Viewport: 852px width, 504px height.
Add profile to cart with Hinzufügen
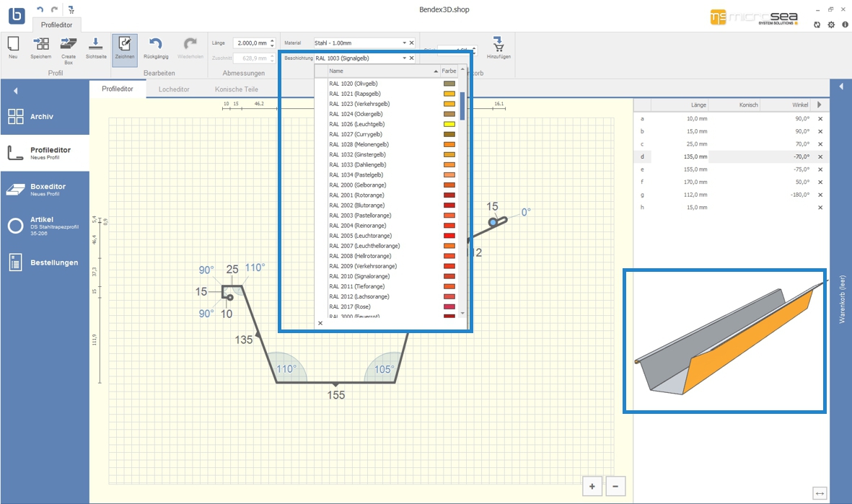[499, 48]
